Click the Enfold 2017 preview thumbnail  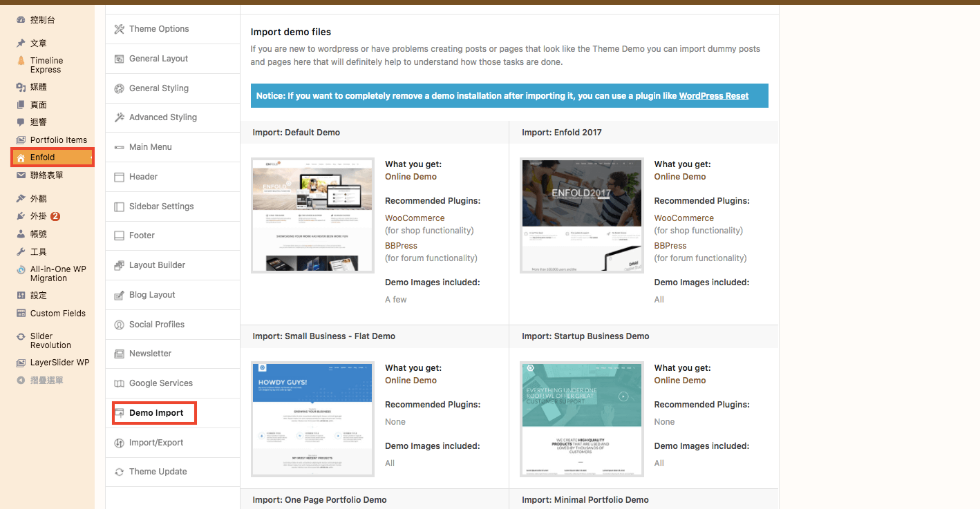coord(582,215)
